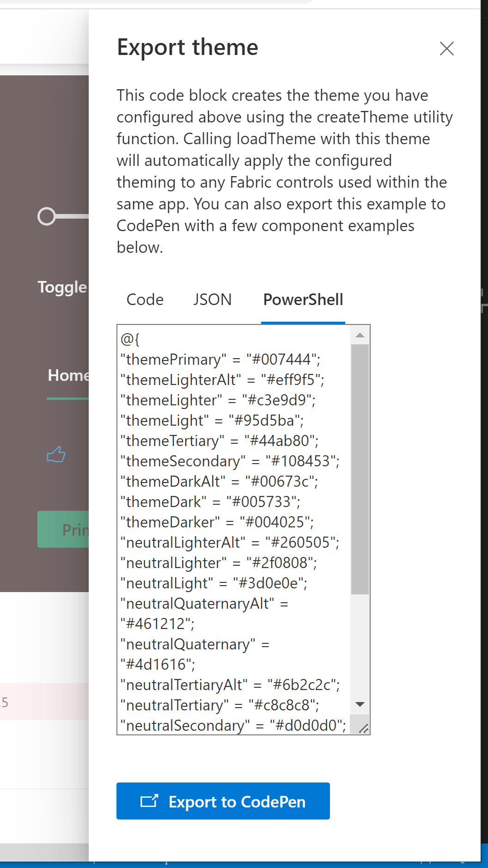Image resolution: width=488 pixels, height=868 pixels.
Task: Click the "themeTertiary" = "#44ab80" line
Action: pos(220,441)
